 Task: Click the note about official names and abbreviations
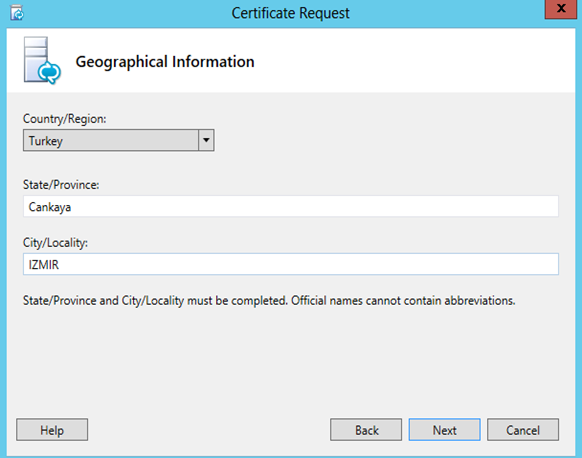269,301
